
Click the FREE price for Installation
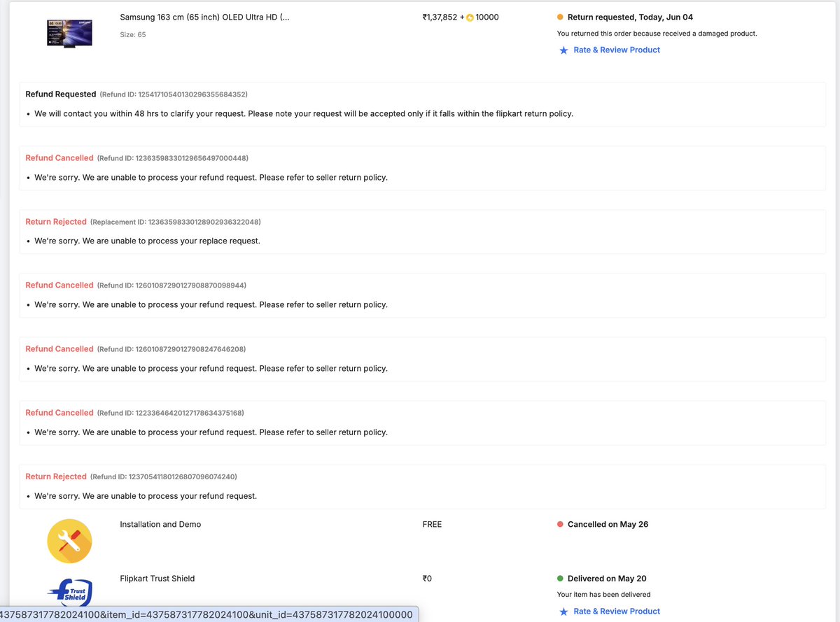[432, 524]
